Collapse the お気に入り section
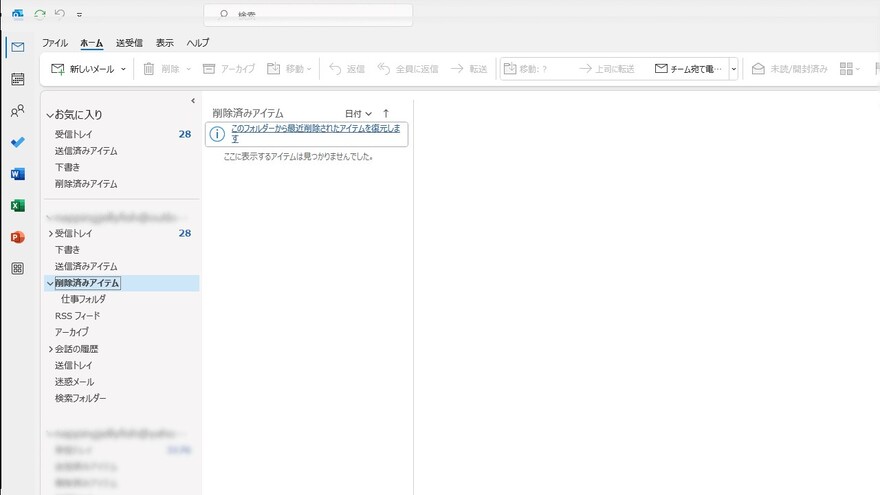Screen dimensions: 880x495 [50, 116]
